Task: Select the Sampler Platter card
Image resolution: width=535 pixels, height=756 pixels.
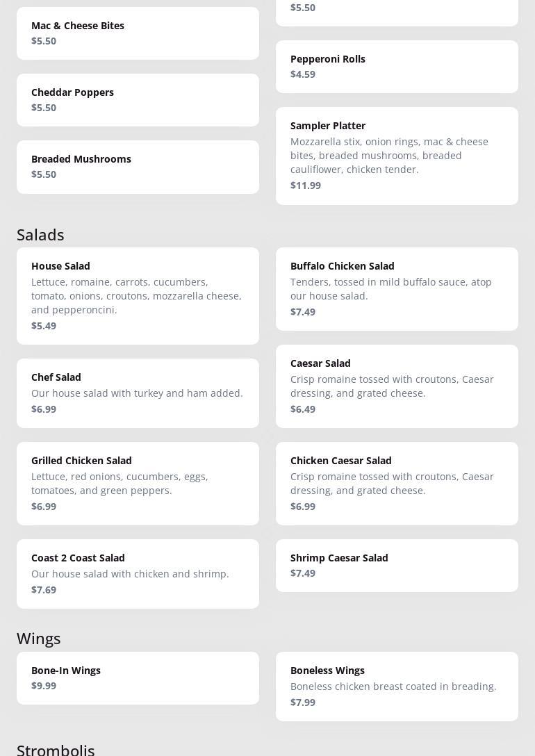Action: coord(397,156)
